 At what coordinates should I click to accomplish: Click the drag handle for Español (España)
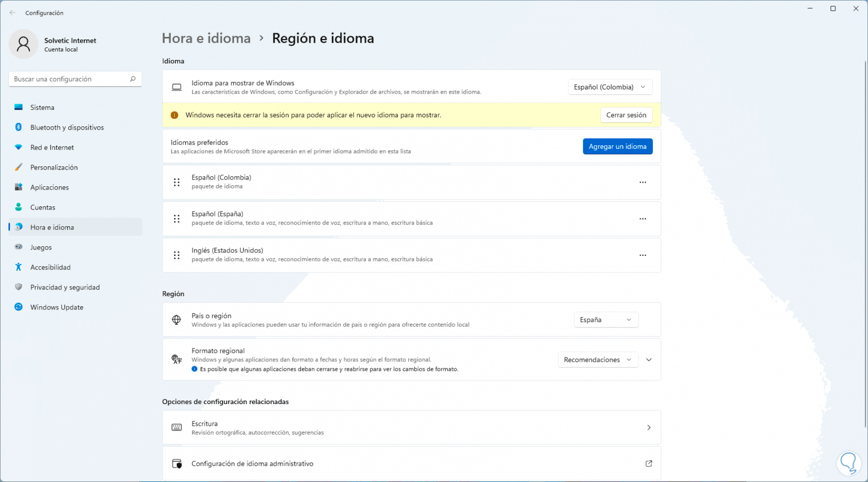coord(177,218)
